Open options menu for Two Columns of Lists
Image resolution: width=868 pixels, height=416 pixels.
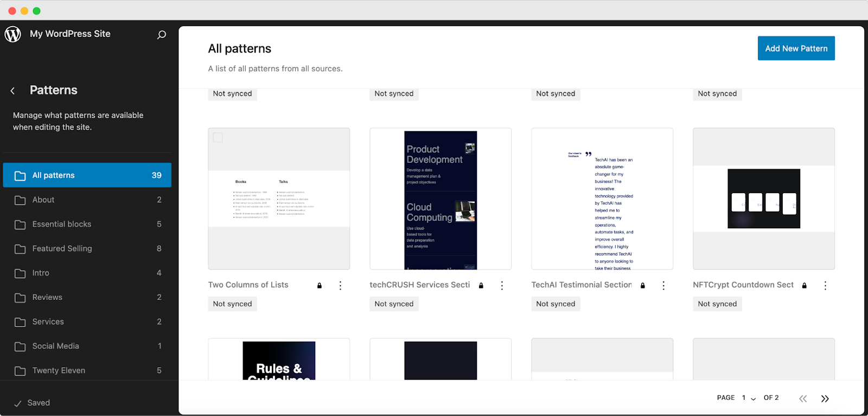340,285
